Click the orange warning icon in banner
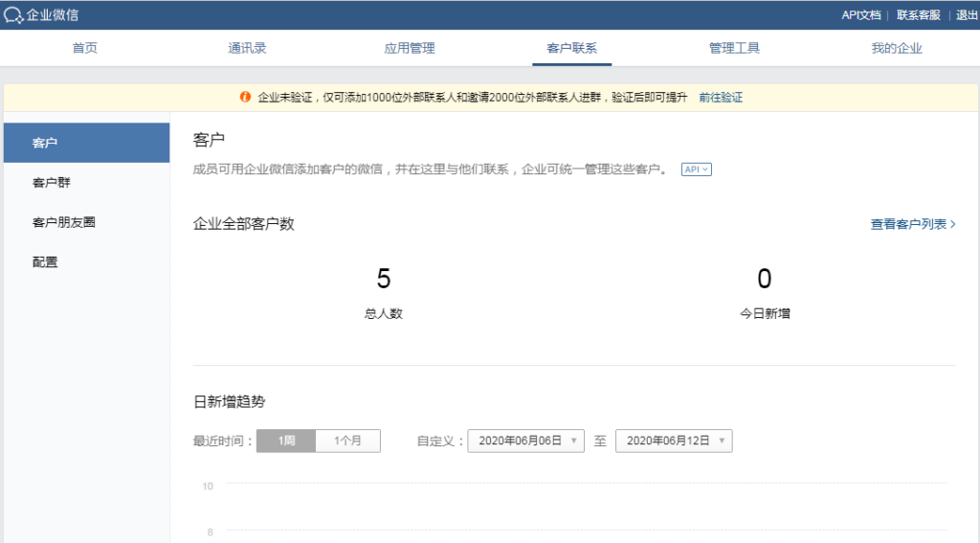This screenshot has height=543, width=980. tap(245, 98)
